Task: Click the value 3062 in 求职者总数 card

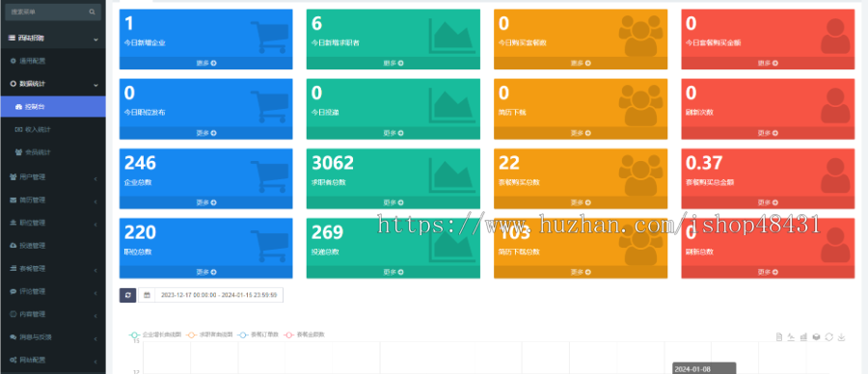Action: 333,163
